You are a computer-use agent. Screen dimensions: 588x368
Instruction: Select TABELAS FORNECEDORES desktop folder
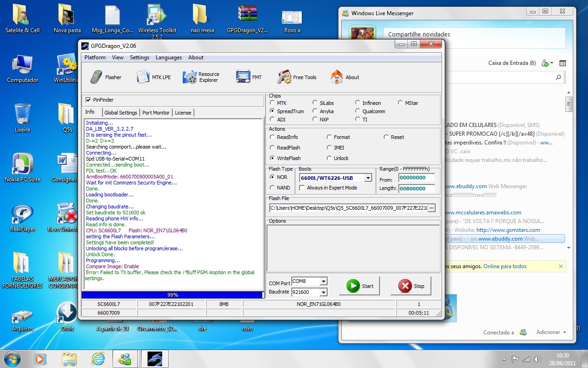23,270
